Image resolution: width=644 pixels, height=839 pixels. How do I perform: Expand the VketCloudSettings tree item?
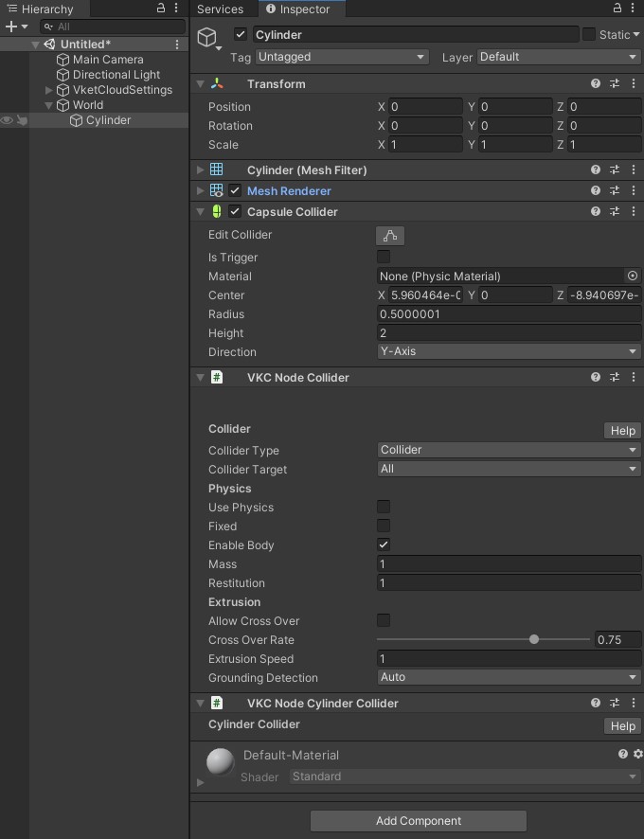pyautogui.click(x=49, y=90)
